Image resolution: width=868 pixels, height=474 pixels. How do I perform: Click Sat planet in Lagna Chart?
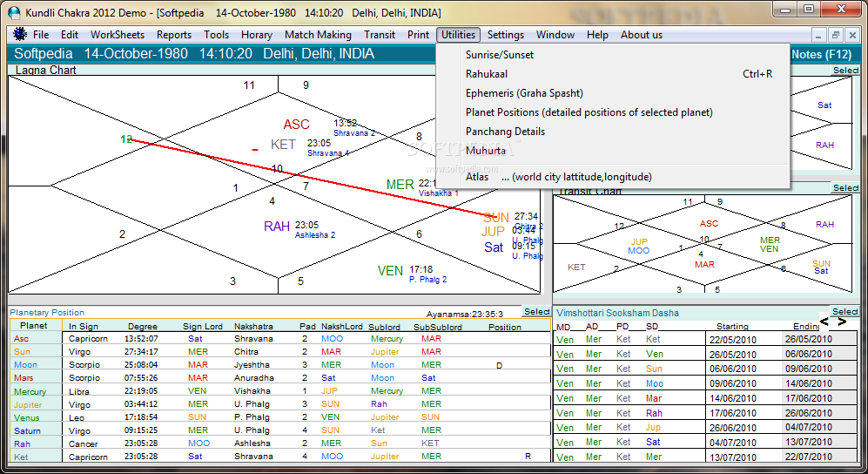494,247
